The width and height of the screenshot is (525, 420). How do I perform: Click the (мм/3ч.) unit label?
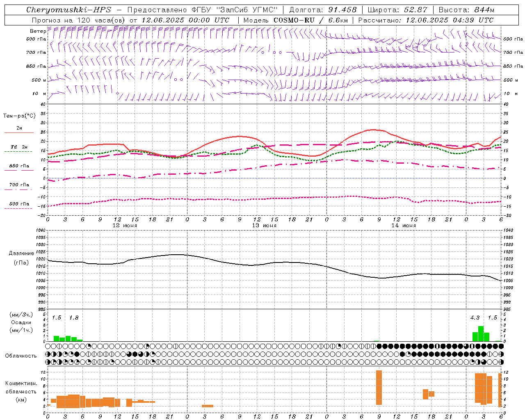[21, 315]
